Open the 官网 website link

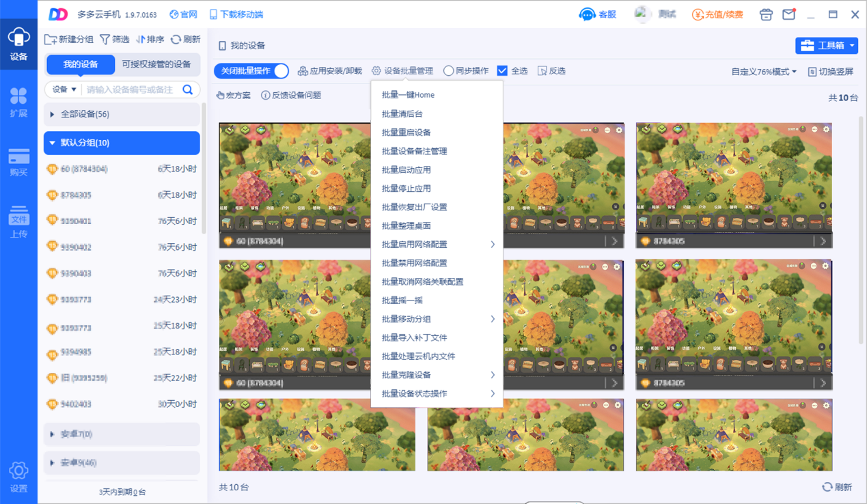[183, 14]
